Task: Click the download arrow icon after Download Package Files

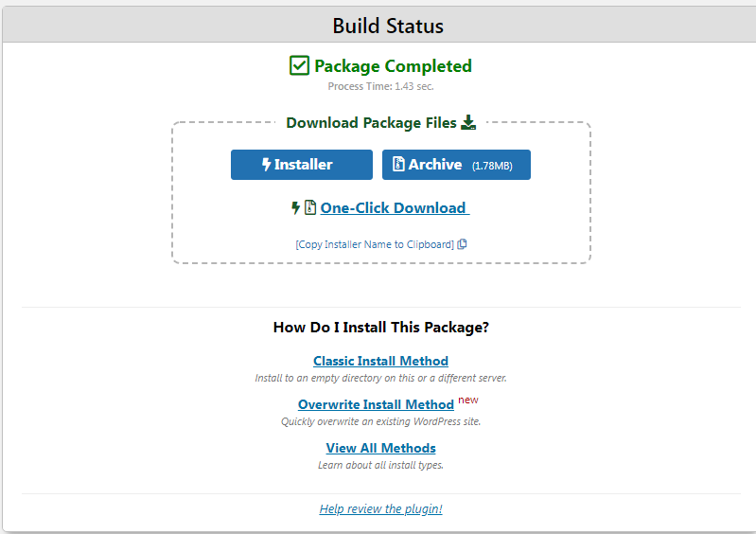Action: click(x=468, y=122)
